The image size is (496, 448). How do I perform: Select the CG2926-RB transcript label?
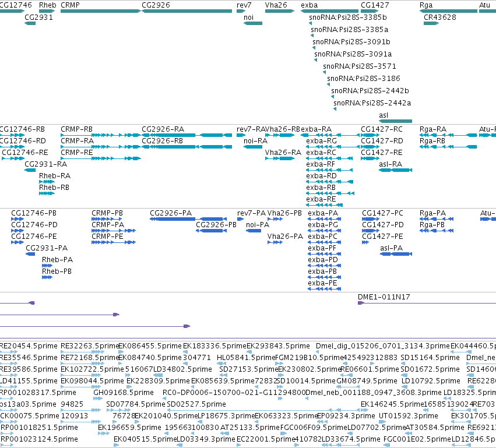pos(162,141)
